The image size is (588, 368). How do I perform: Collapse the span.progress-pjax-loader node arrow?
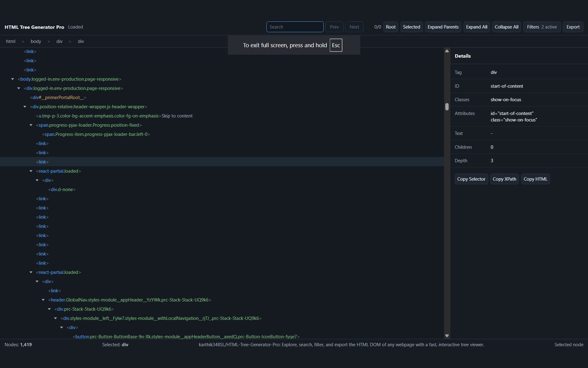[31, 125]
